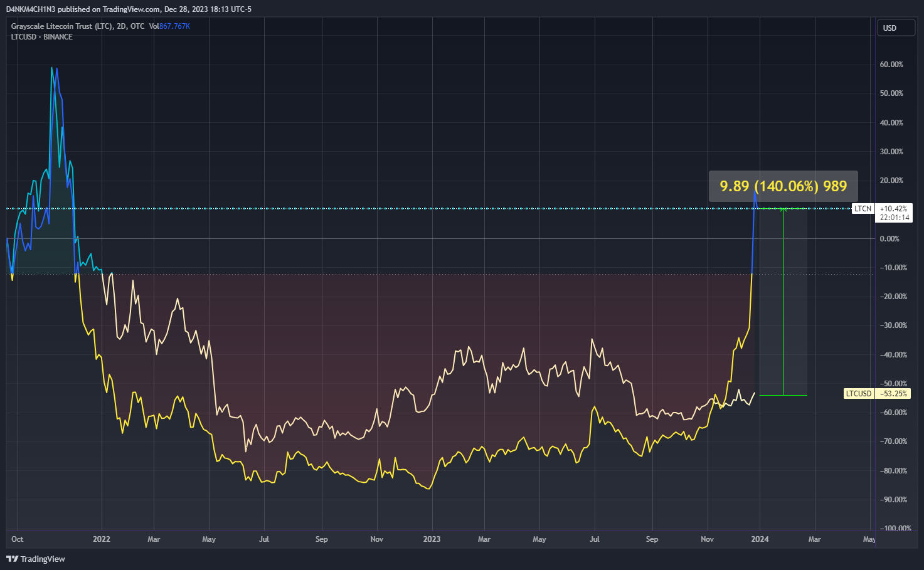Click the Jul label between 2022 and 2023
The image size is (924, 570).
[x=264, y=539]
